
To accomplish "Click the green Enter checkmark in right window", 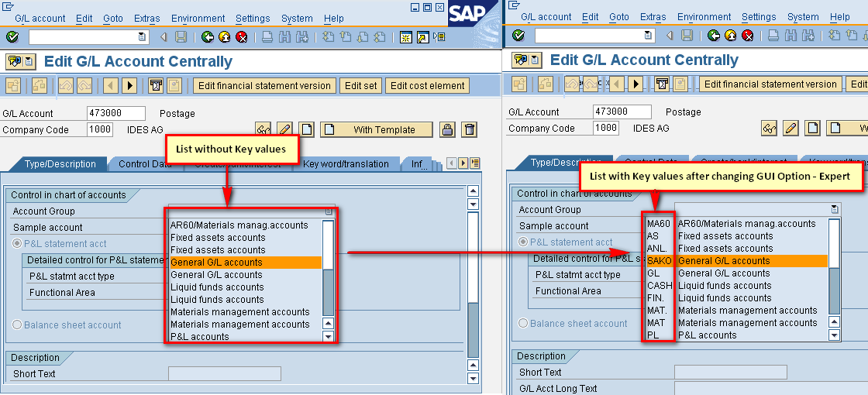I will point(518,36).
